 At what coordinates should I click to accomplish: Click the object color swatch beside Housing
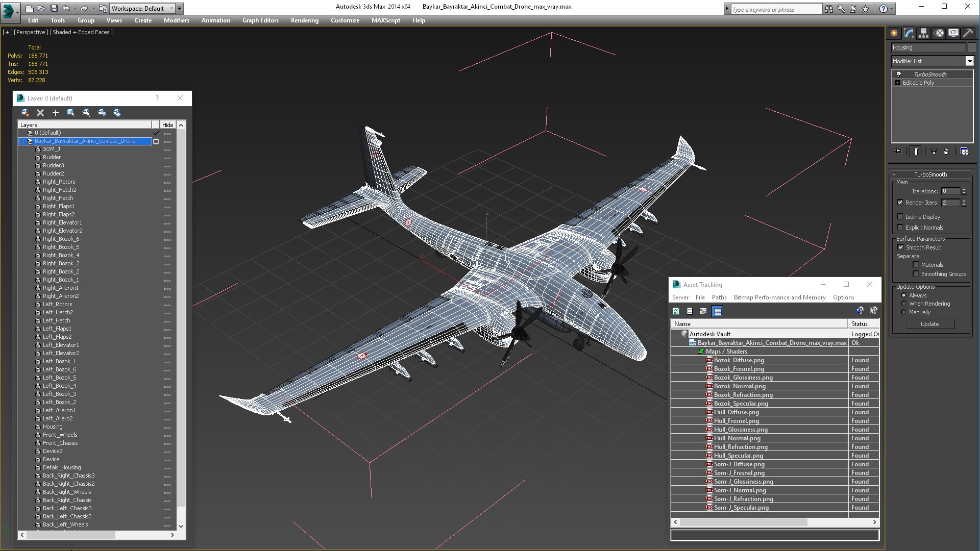(972, 47)
